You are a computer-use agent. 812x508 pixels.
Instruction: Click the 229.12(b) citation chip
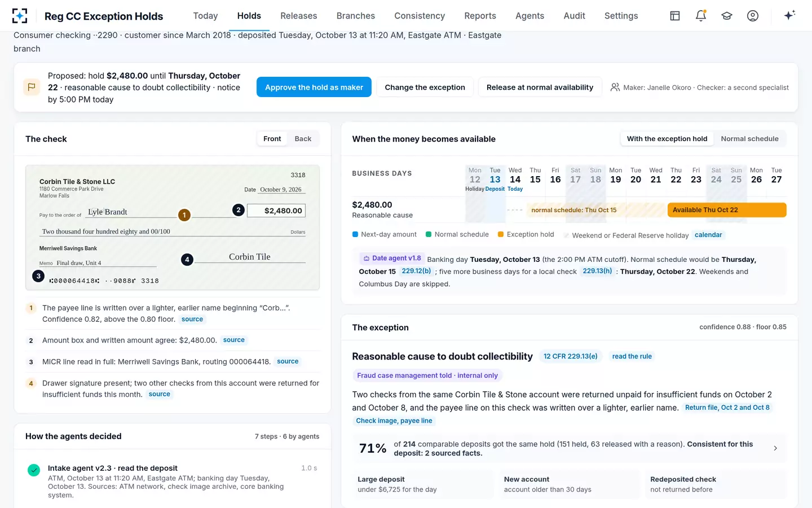(416, 271)
